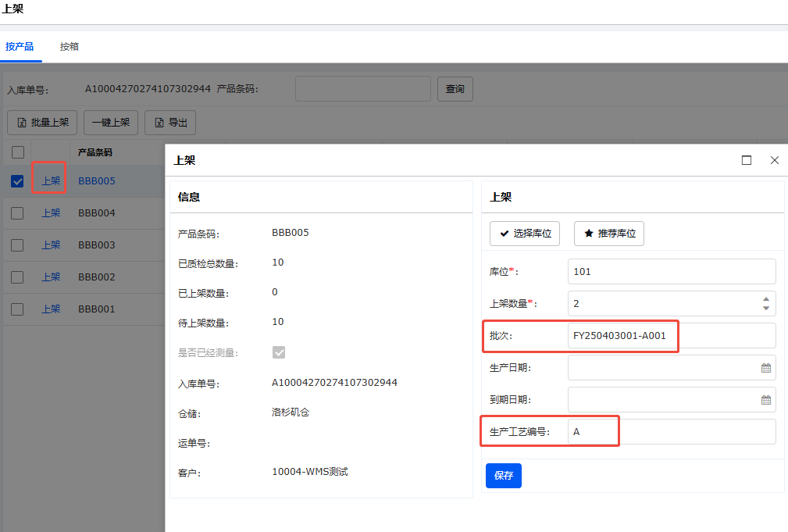Maximize the 上架 dialog

tap(747, 160)
